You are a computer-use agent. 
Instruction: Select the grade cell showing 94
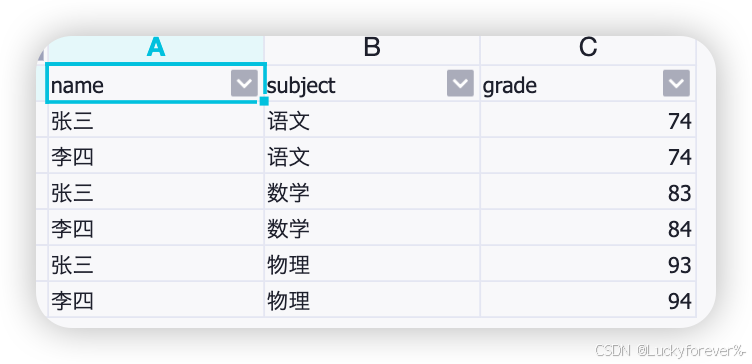[588, 299]
